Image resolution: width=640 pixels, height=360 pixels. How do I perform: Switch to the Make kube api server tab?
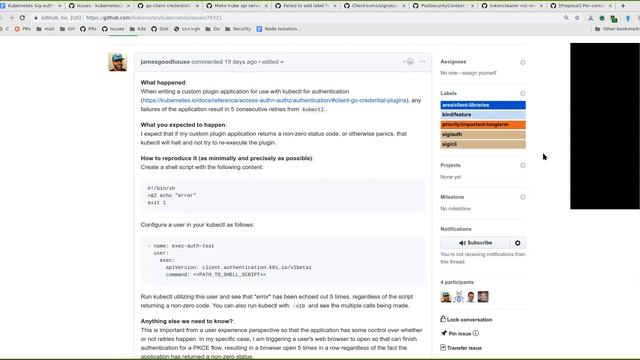pos(236,6)
